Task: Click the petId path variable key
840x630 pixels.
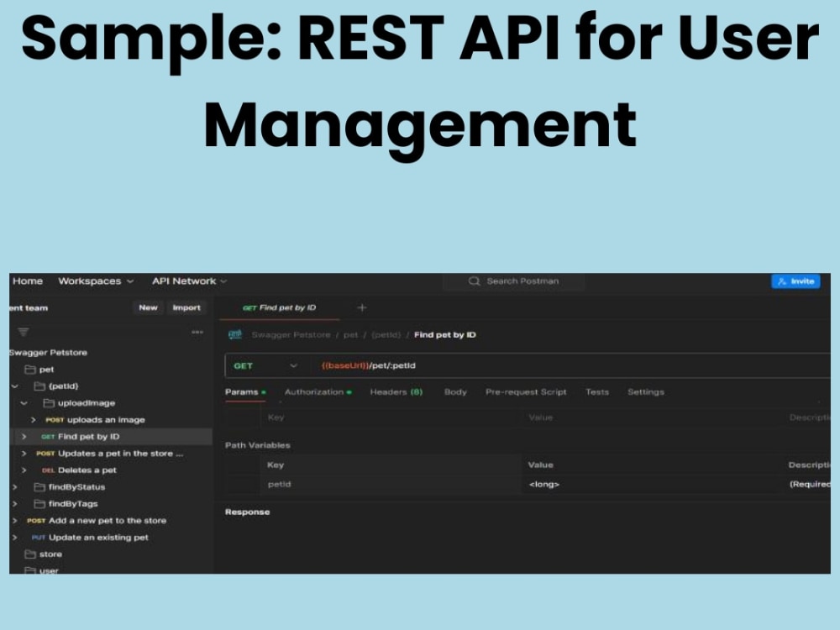Action: click(279, 485)
